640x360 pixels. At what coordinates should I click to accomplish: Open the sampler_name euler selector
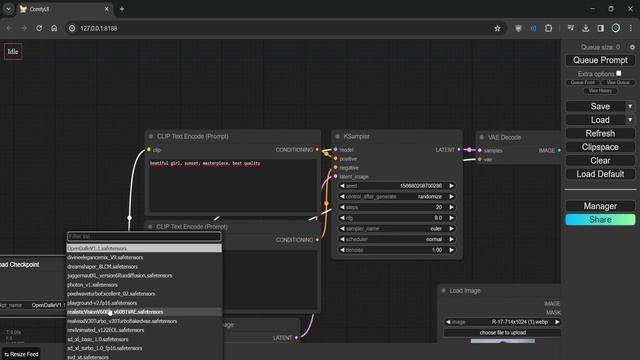(397, 229)
